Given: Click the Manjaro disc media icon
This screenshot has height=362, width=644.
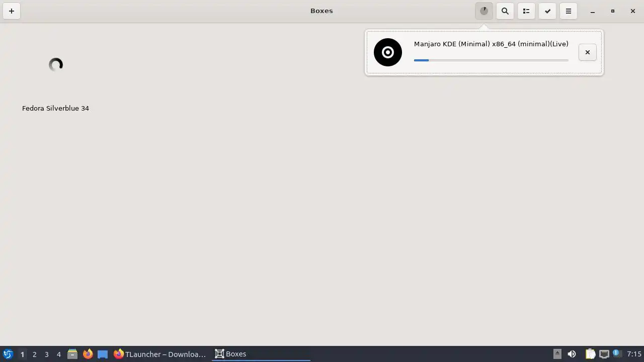Looking at the screenshot, I should (388, 52).
